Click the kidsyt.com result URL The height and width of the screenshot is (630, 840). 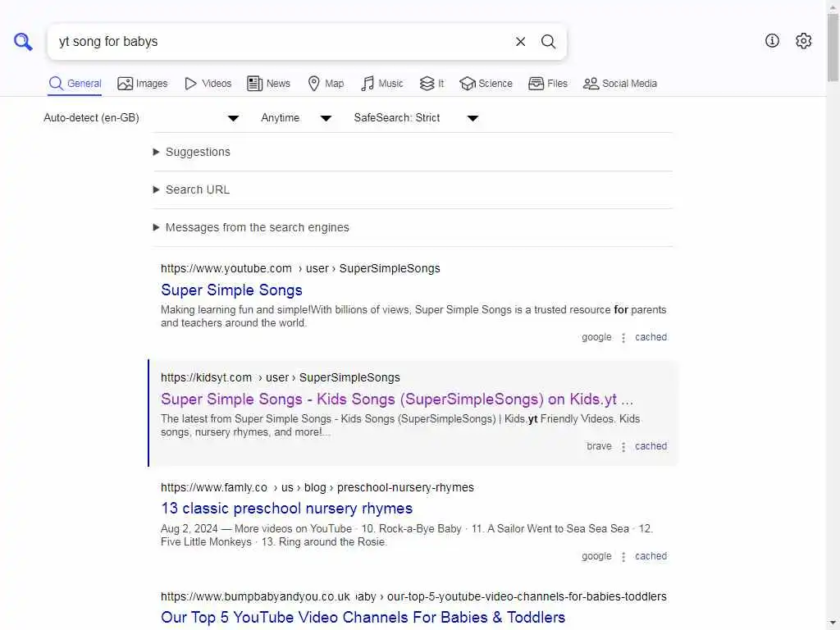click(281, 377)
